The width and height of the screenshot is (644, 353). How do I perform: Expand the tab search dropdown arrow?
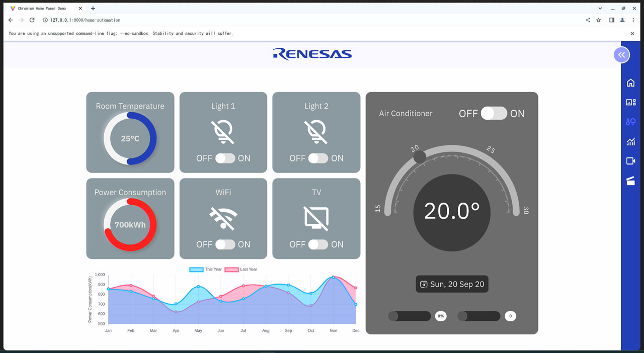pyautogui.click(x=600, y=9)
